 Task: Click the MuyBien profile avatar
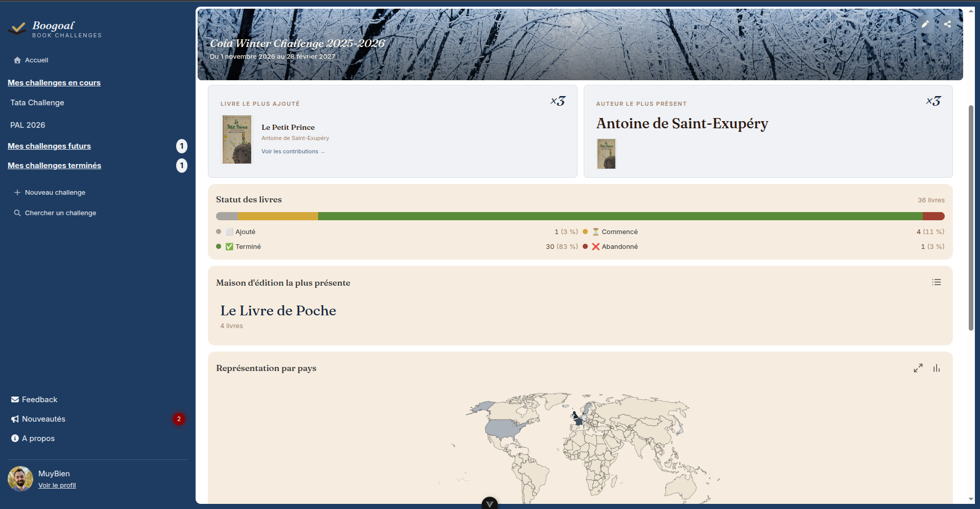click(20, 479)
